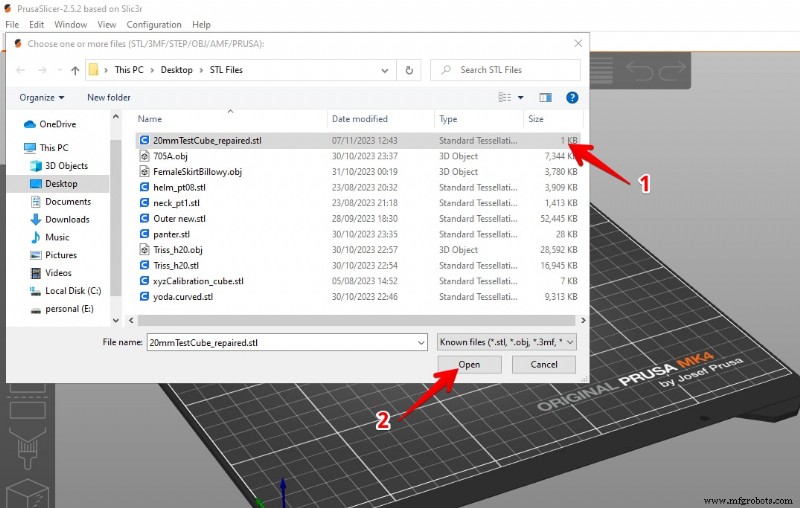This screenshot has height=508, width=800.
Task: Select FemaleSkirtBillowy.obj file
Action: [358, 172]
